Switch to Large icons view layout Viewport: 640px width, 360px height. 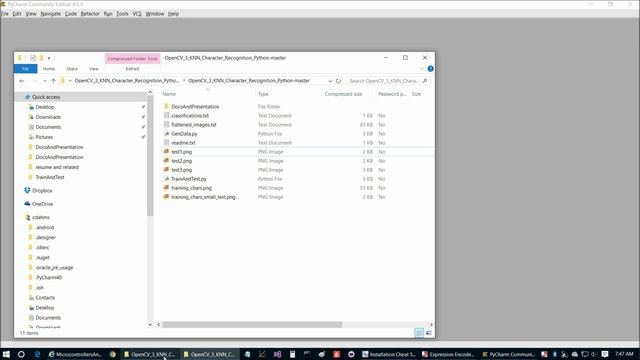429,333
